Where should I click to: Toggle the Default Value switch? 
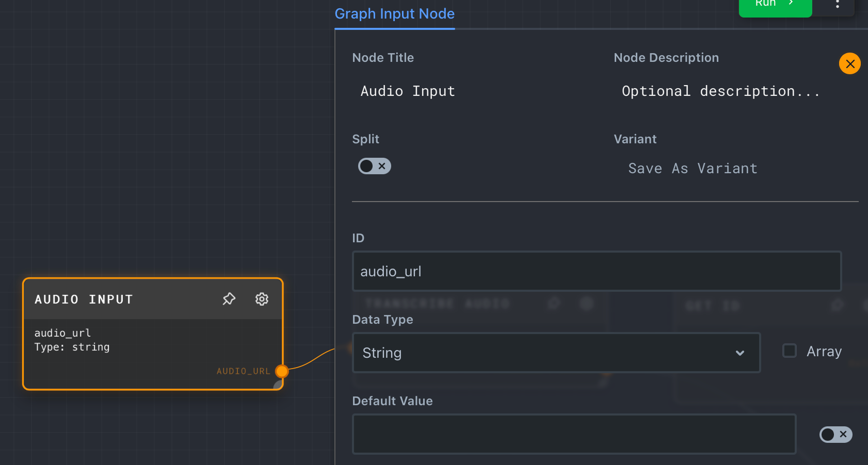click(835, 434)
